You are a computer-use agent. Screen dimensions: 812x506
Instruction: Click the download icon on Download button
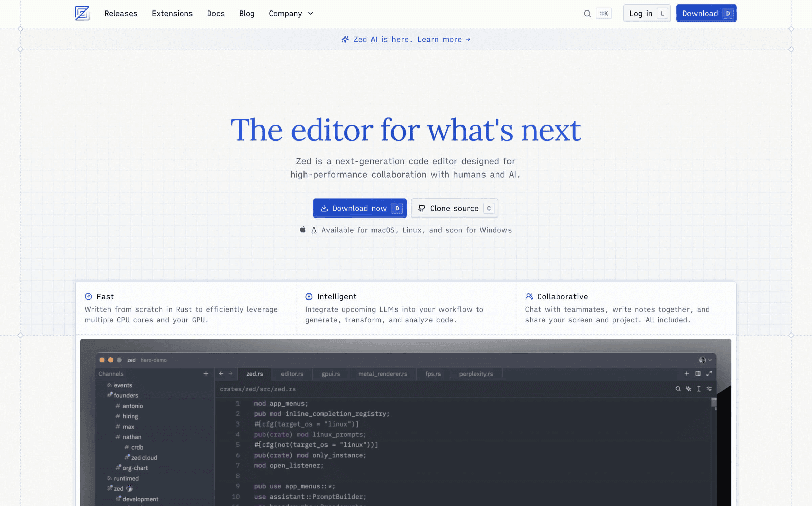[x=324, y=208]
